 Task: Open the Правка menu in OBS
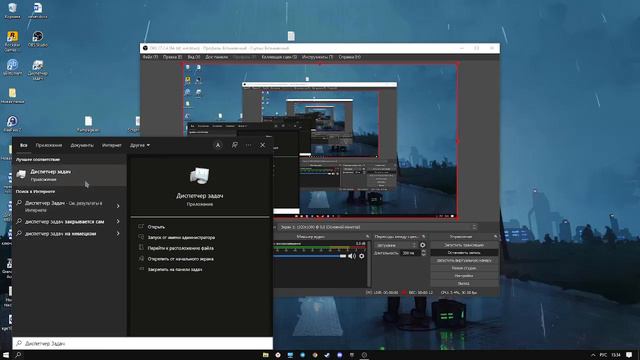(173, 57)
